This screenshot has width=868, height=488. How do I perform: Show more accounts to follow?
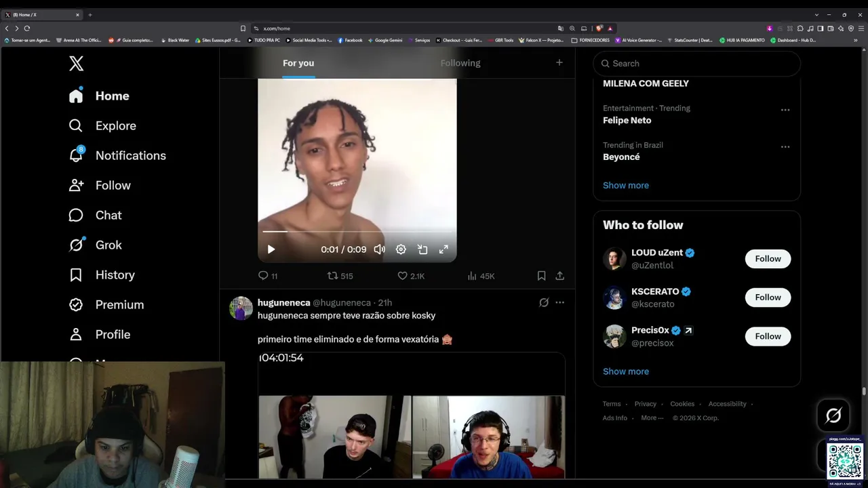(626, 371)
